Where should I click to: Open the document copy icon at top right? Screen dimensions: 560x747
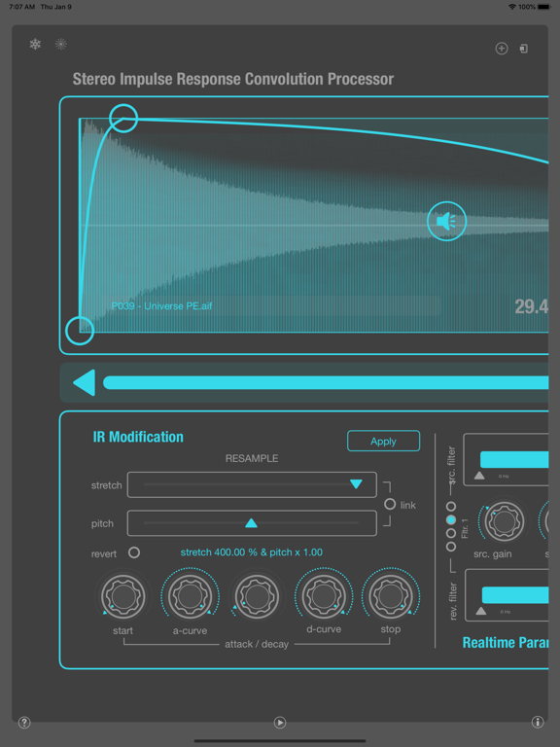(x=524, y=48)
